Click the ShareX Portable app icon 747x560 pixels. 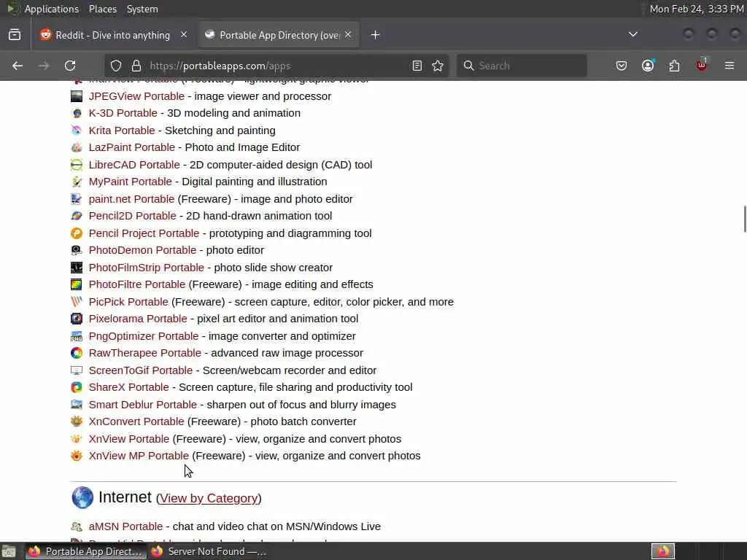click(x=76, y=388)
